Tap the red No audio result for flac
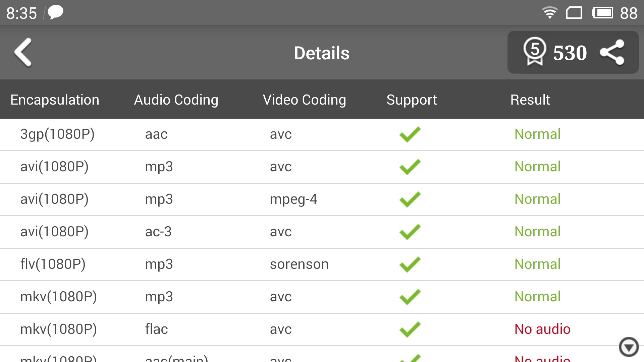The width and height of the screenshot is (644, 362). point(542,329)
